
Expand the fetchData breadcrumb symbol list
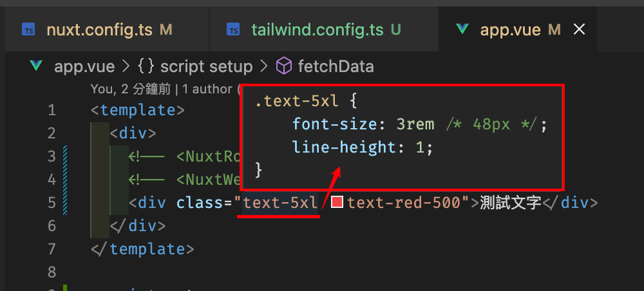[336, 66]
